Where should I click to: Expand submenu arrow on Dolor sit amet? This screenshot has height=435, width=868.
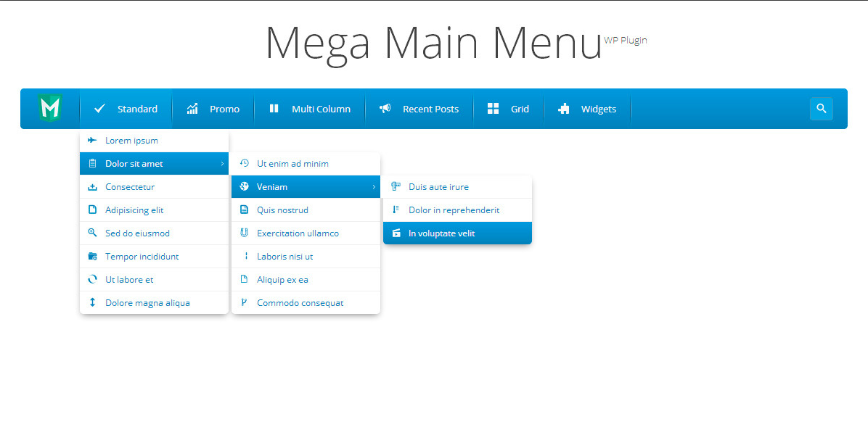click(222, 164)
